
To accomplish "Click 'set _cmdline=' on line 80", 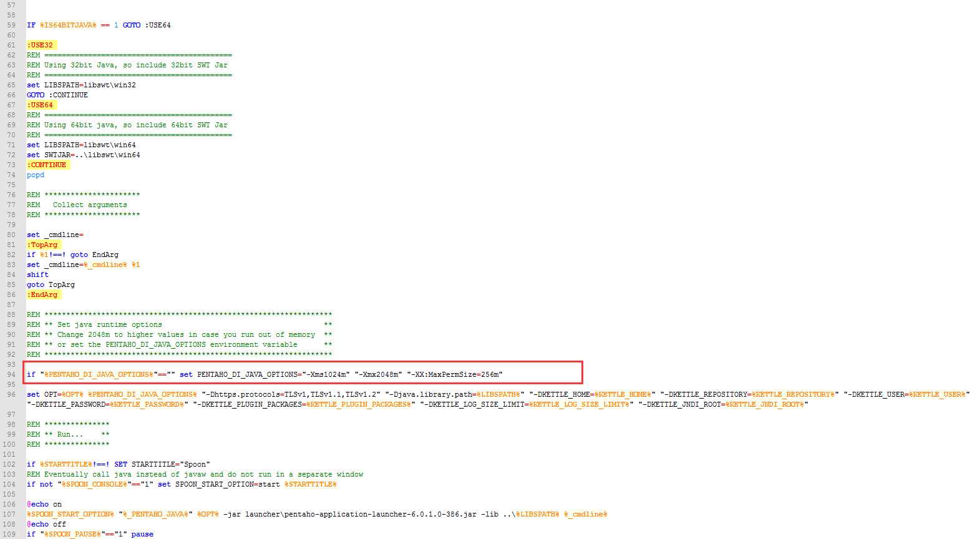I will [x=55, y=235].
